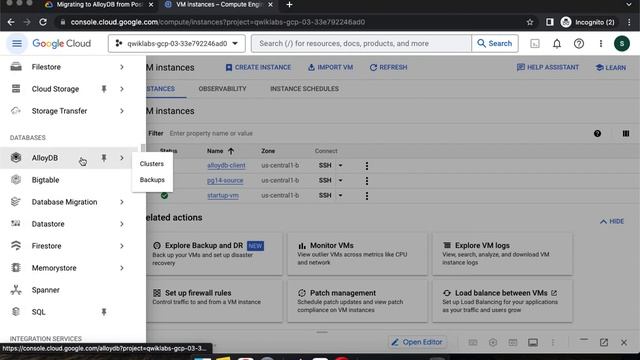Select Clusters in AlloyDB submenu
Image resolution: width=640 pixels, height=360 pixels.
151,164
